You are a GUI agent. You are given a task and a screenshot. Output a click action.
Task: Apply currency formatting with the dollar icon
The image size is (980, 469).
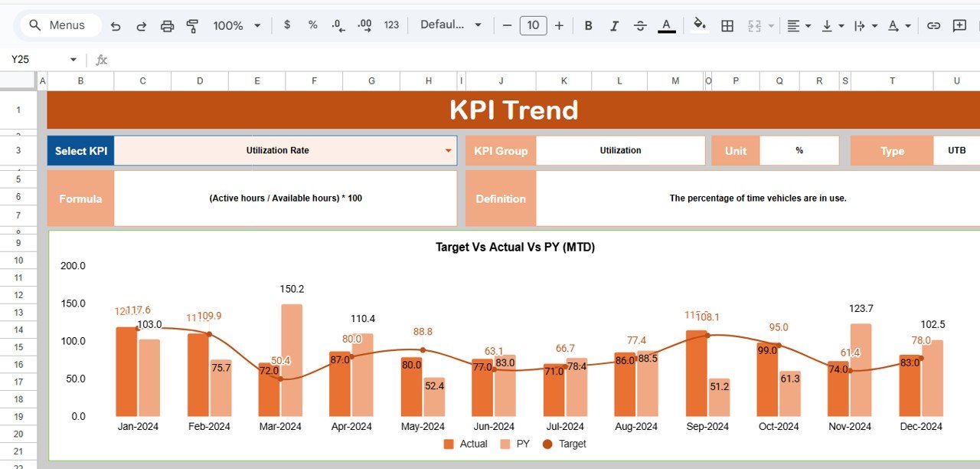287,25
